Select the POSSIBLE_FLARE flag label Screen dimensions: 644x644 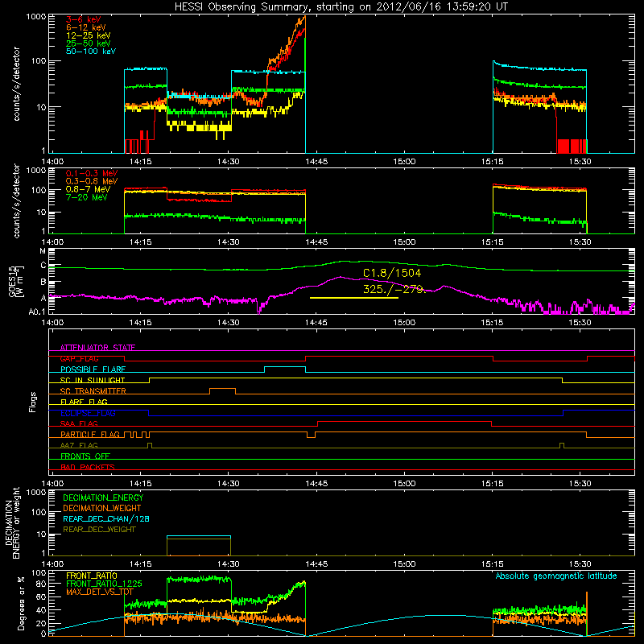point(93,369)
